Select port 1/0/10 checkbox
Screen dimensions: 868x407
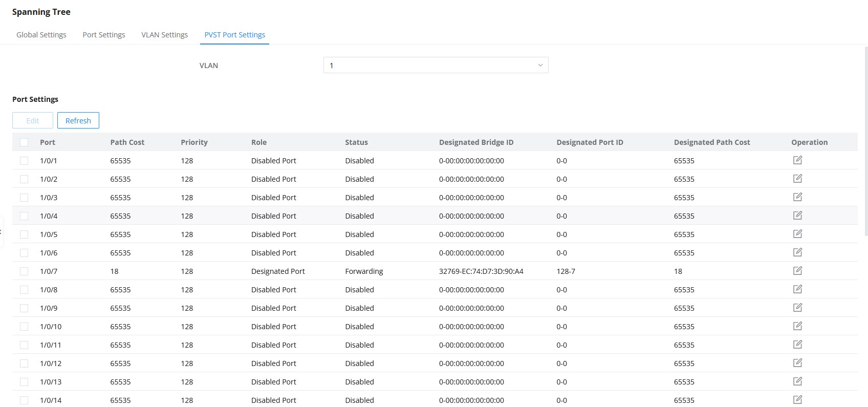point(24,327)
